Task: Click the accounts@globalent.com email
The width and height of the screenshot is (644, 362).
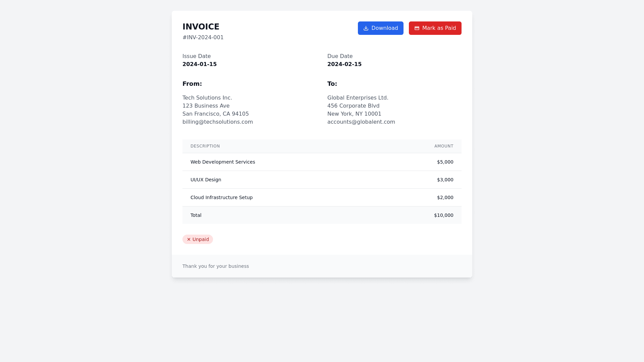Action: 361,122
